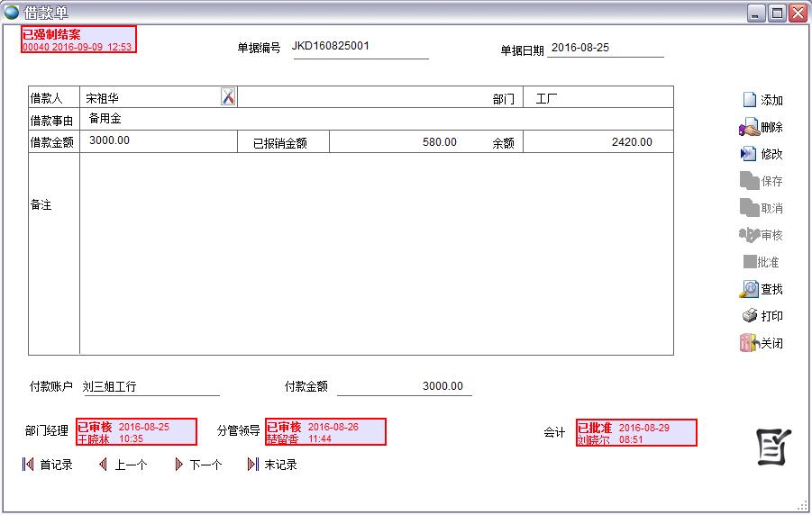Jump to 末记录 (last record)
812x515 pixels.
pyautogui.click(x=253, y=465)
